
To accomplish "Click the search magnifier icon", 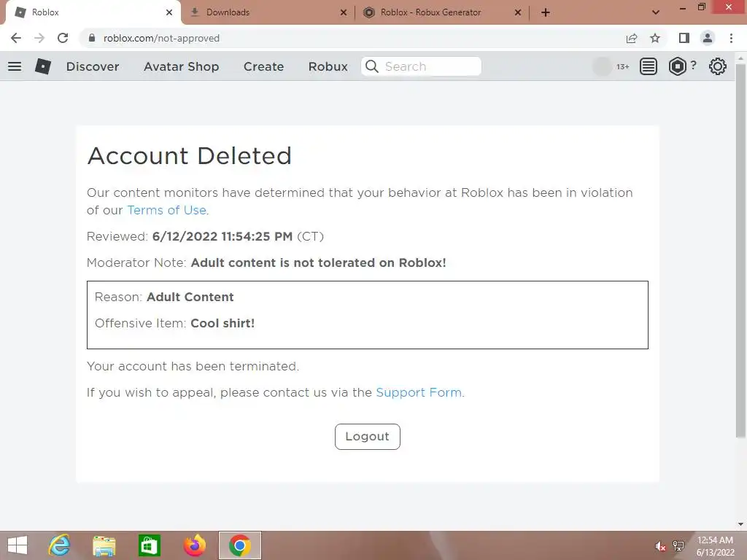I will tap(372, 66).
